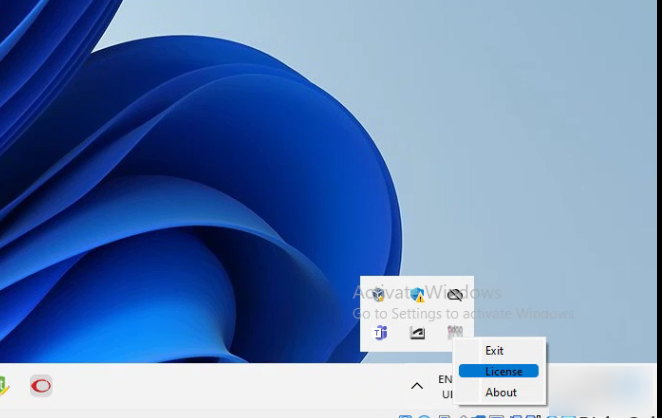The width and height of the screenshot is (662, 418).
Task: Open Microsoft Teams tray icon
Action: [x=380, y=333]
